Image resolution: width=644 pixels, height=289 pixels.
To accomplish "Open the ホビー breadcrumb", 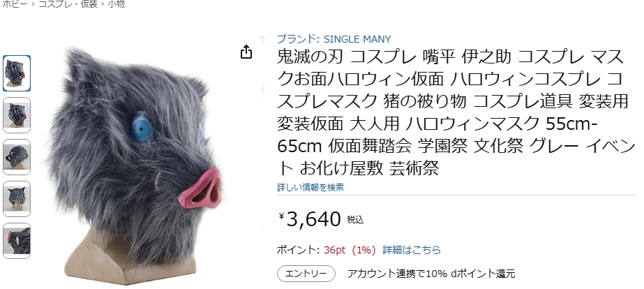I will click(15, 3).
